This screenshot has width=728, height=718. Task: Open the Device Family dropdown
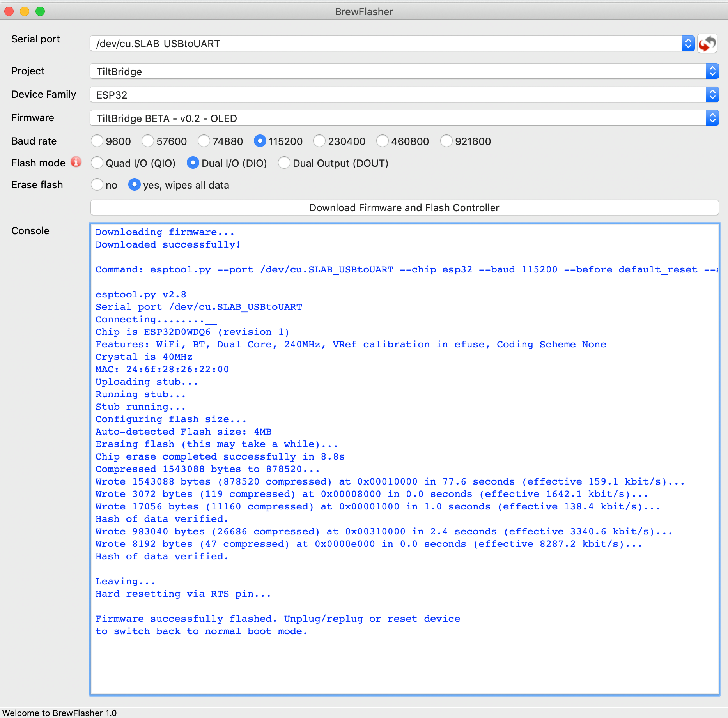pyautogui.click(x=404, y=95)
